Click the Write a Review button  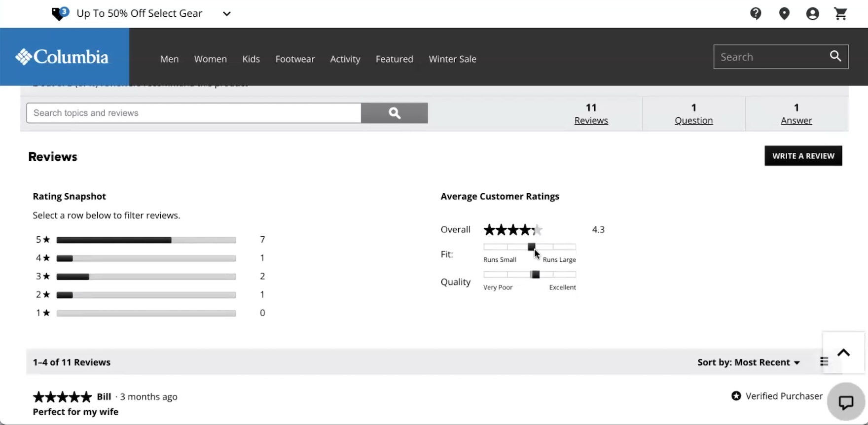pos(803,156)
